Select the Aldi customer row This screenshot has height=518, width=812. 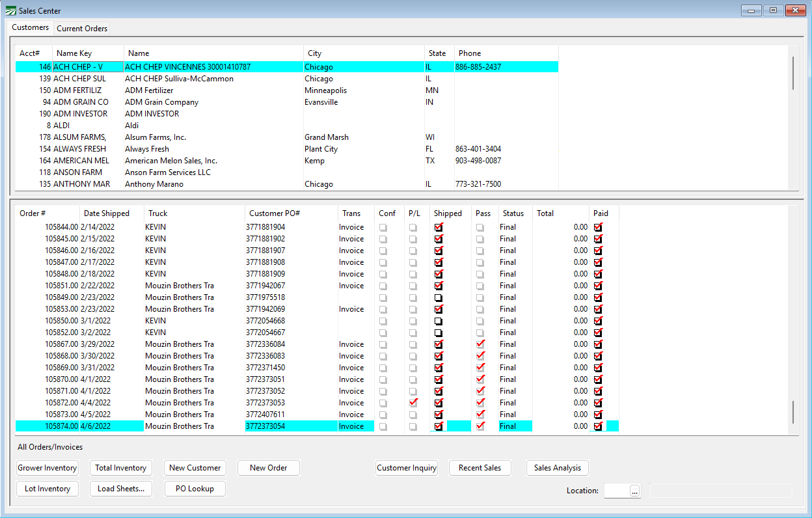click(287, 126)
